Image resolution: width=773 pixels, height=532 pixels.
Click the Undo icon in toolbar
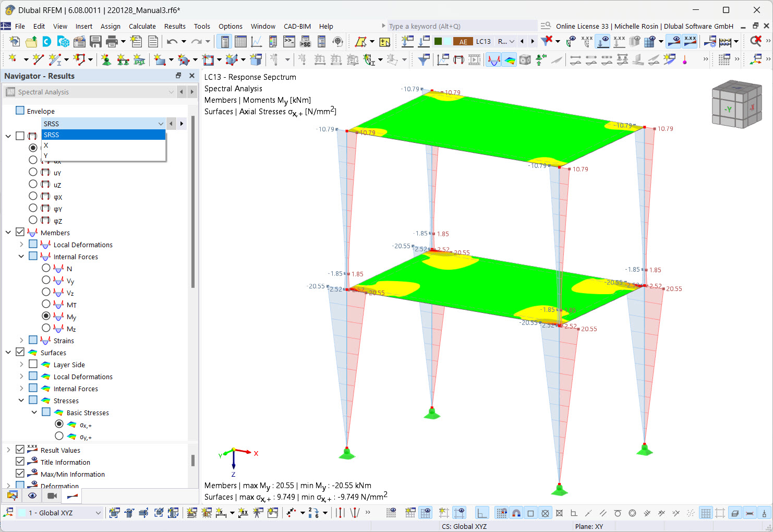(x=172, y=41)
